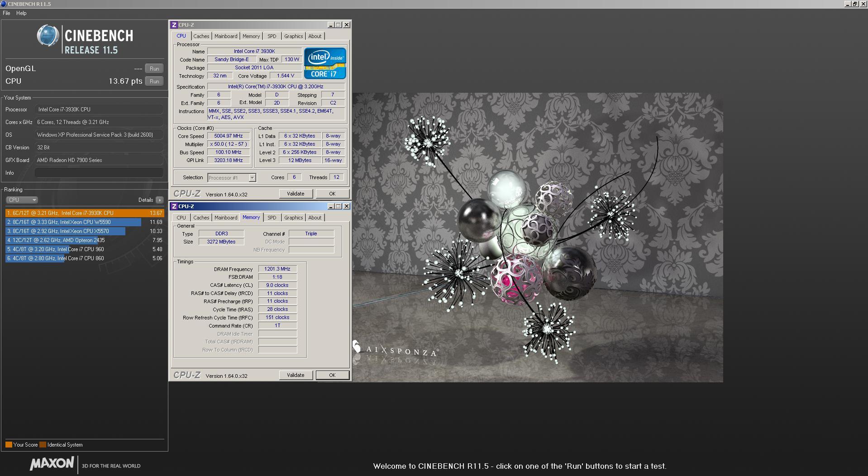Click OK in lower CPU-Z window
868x476 pixels.
point(332,375)
